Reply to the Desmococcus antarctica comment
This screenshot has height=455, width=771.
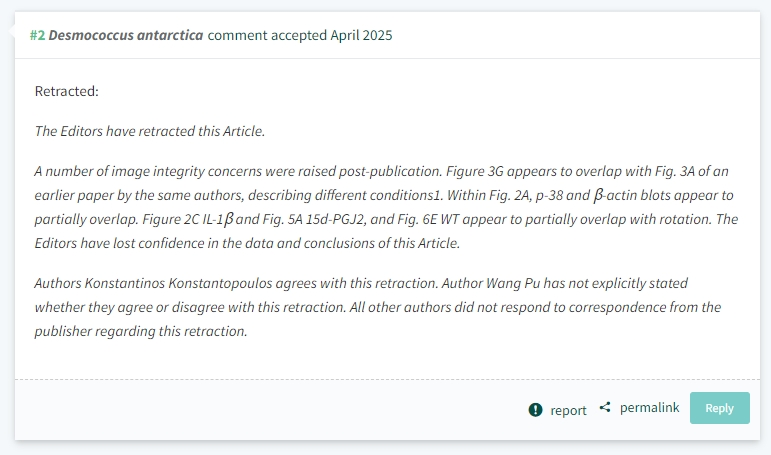click(719, 408)
